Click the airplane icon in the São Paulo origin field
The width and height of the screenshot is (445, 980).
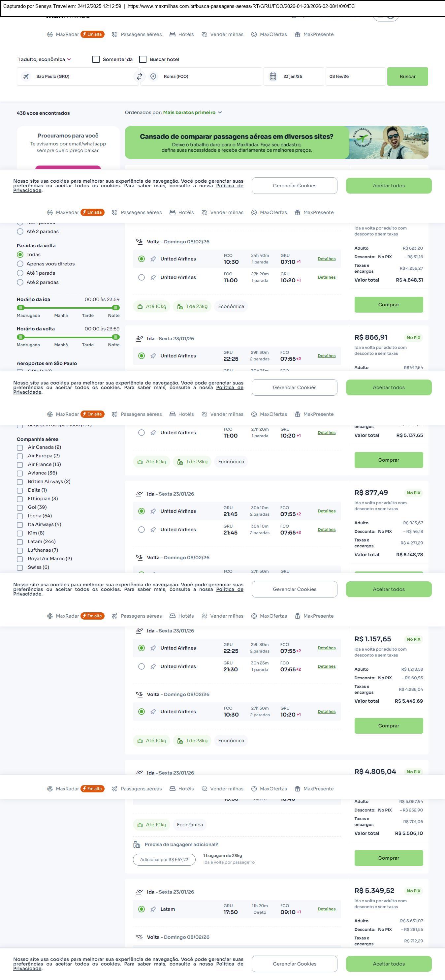click(26, 77)
